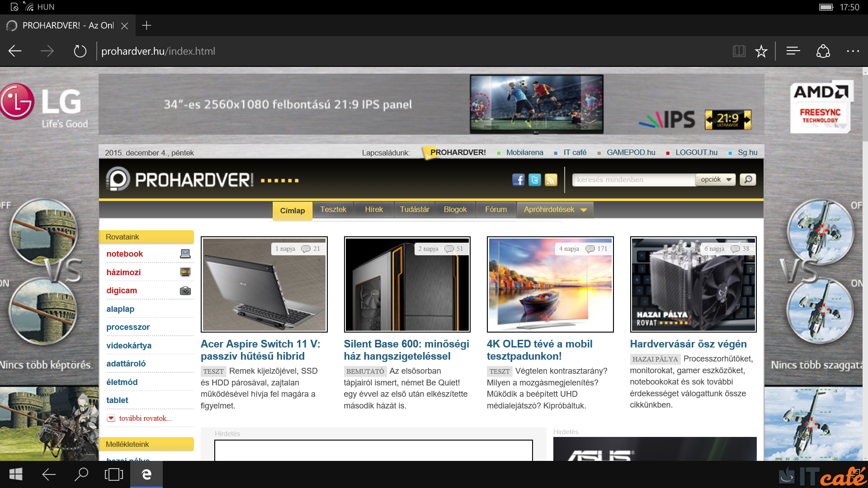Image resolution: width=868 pixels, height=488 pixels.
Task: Open the Fórum tab
Action: tap(496, 209)
